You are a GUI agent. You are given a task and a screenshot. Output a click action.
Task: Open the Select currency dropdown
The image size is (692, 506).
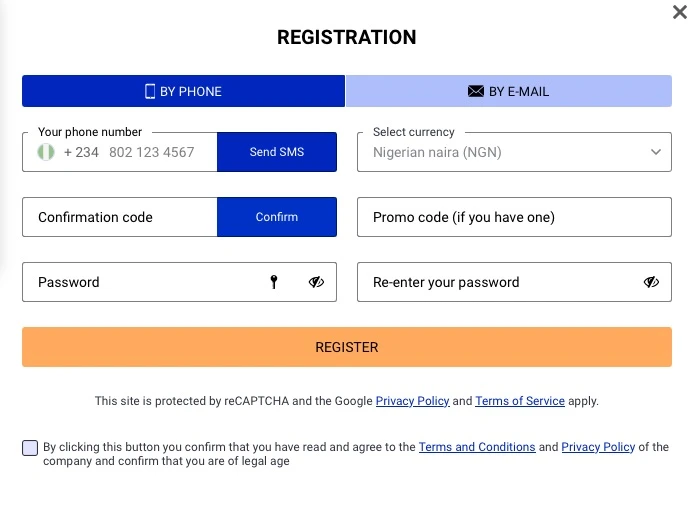click(x=500, y=153)
